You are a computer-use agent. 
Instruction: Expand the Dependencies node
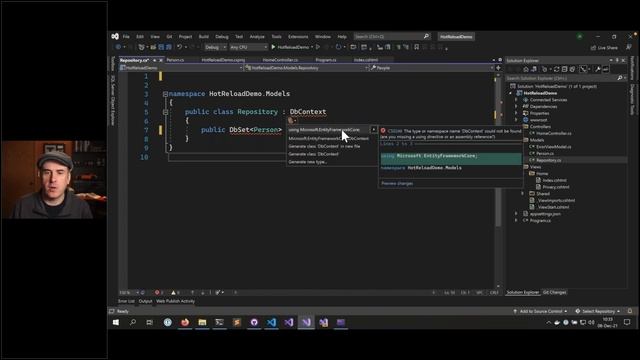pyautogui.click(x=516, y=107)
